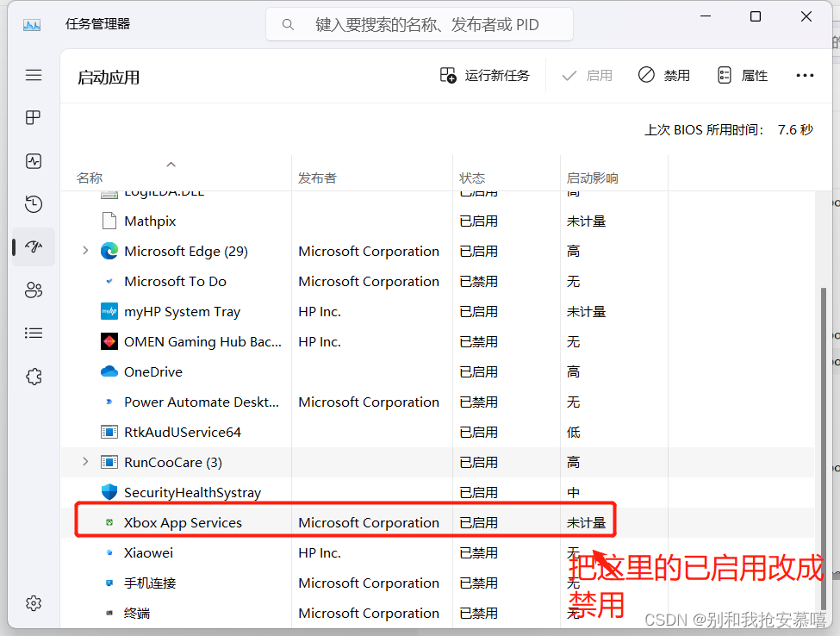Click the RtkAudUService64 icon
The width and height of the screenshot is (840, 636).
click(x=109, y=432)
